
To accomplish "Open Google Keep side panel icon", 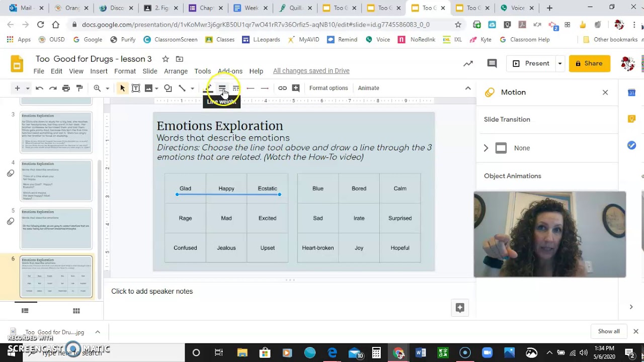I will [x=631, y=119].
